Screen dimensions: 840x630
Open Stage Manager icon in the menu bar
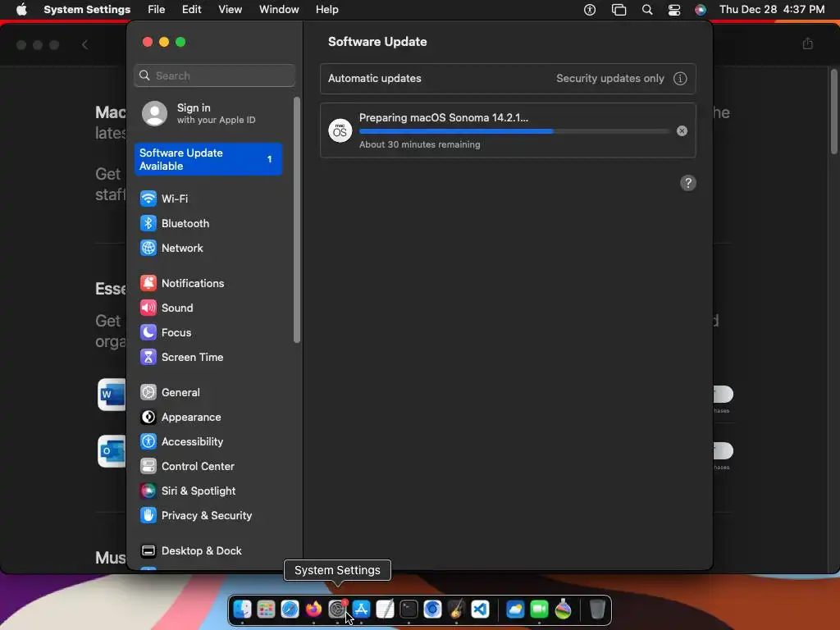tap(619, 10)
